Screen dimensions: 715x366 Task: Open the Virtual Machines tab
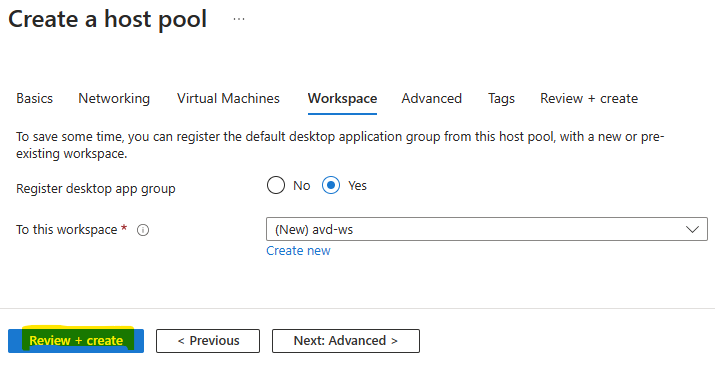(x=228, y=98)
